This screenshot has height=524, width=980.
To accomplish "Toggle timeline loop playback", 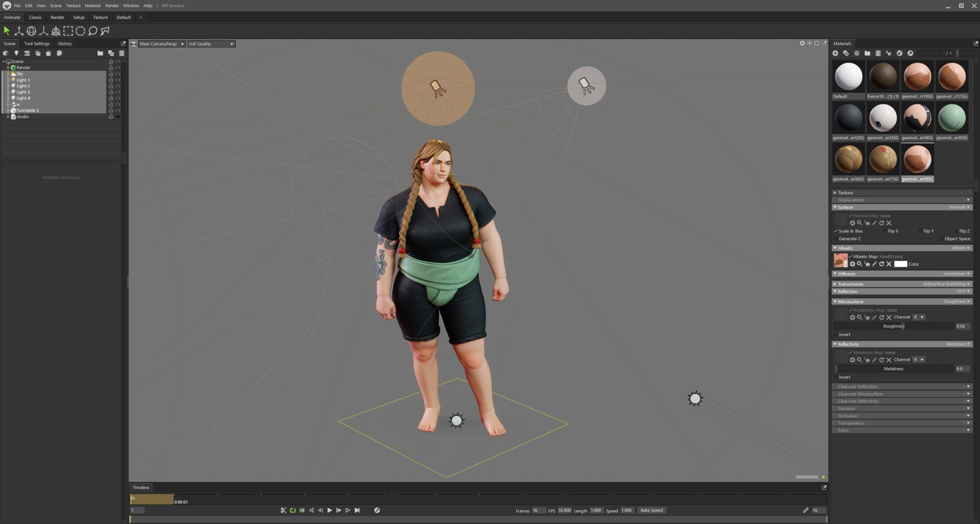I will (293, 510).
